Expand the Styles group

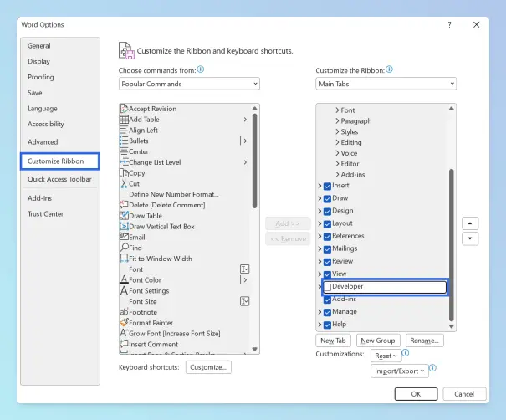[x=337, y=131]
